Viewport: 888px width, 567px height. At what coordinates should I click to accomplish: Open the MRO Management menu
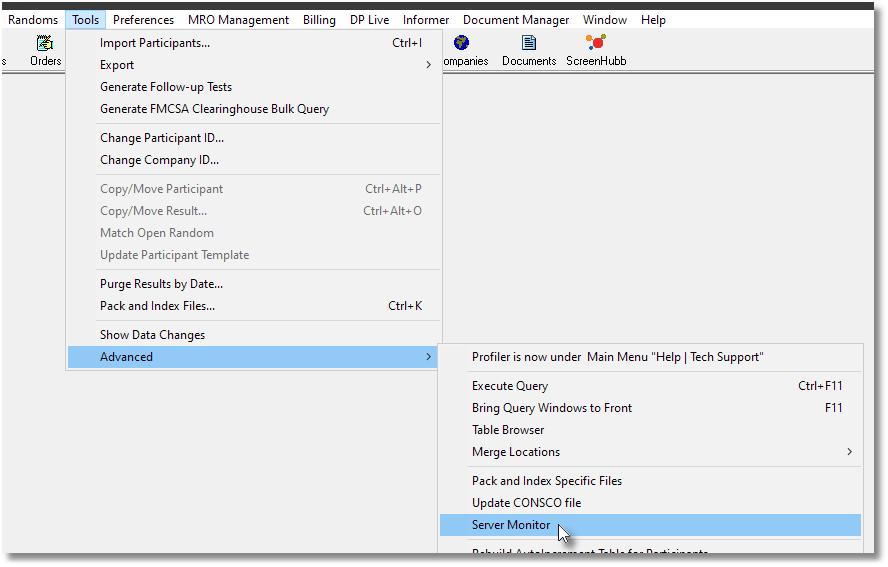click(238, 20)
